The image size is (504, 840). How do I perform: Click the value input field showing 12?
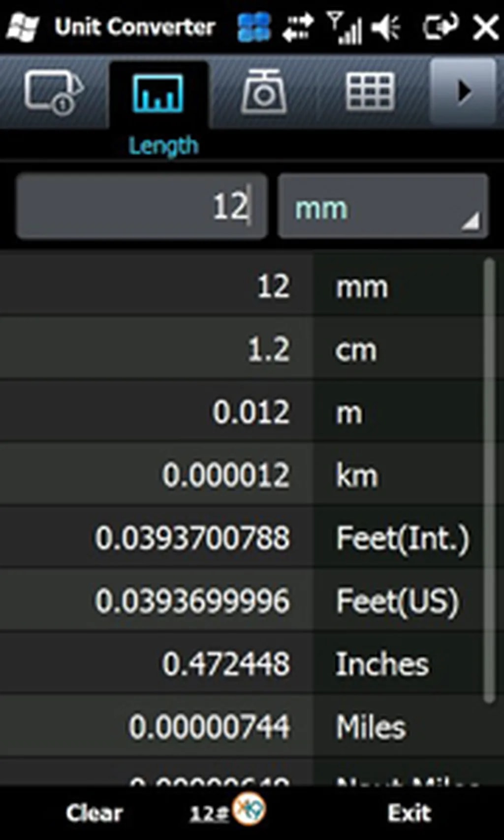pos(142,206)
